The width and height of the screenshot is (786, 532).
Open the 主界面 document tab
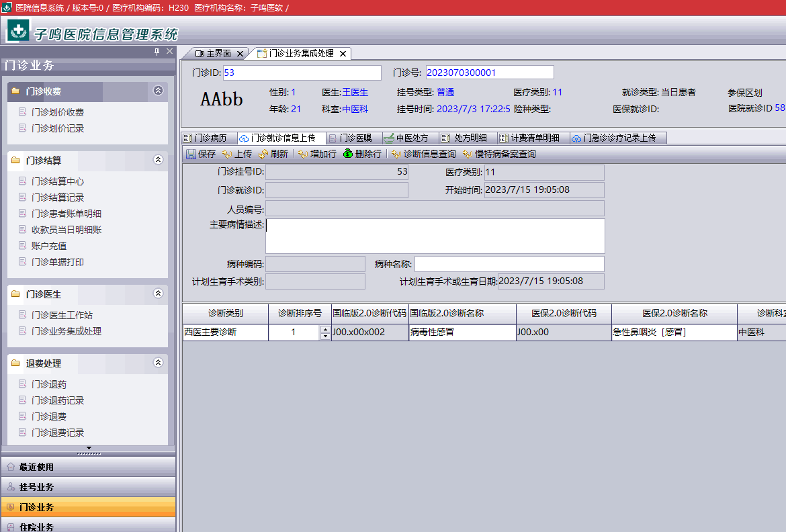click(214, 53)
